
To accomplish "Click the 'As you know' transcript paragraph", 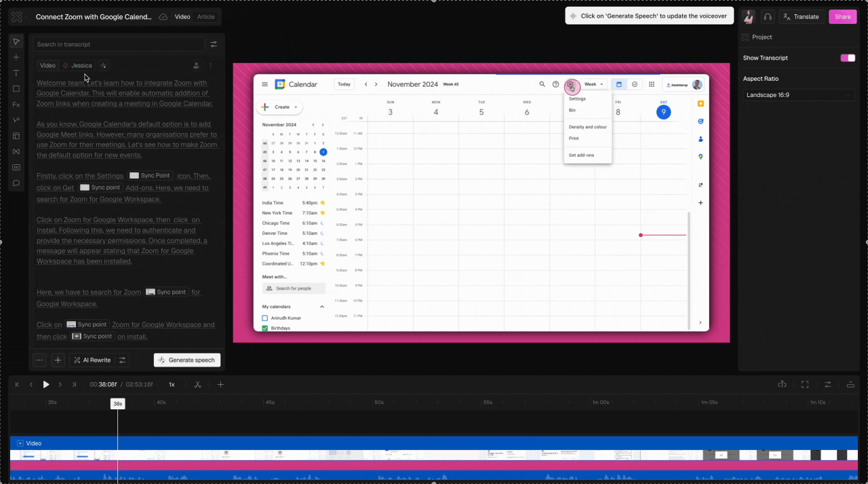I will click(127, 140).
